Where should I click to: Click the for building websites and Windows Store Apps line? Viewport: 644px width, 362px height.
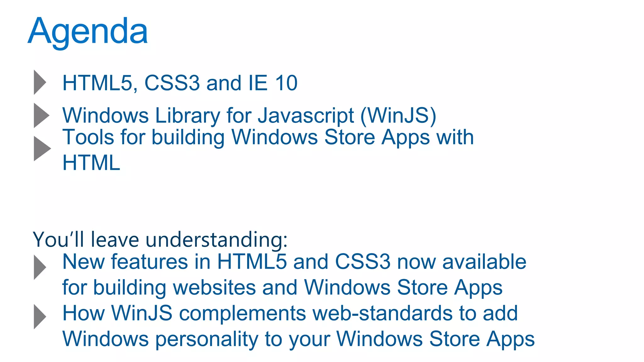282,288
